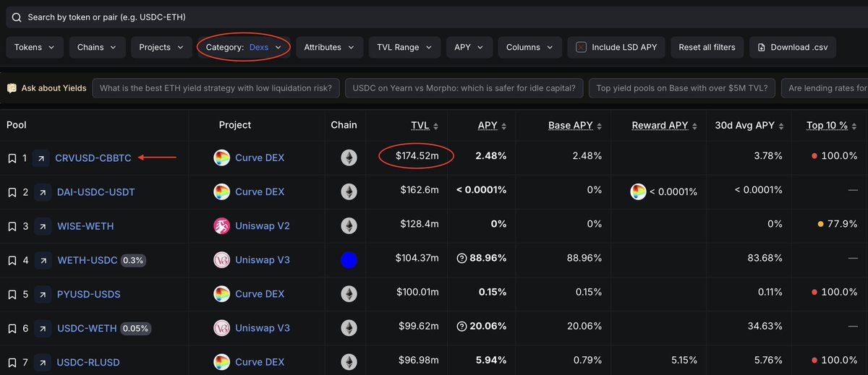Sort table by Reward APY header
868x375 pixels.
click(x=665, y=125)
